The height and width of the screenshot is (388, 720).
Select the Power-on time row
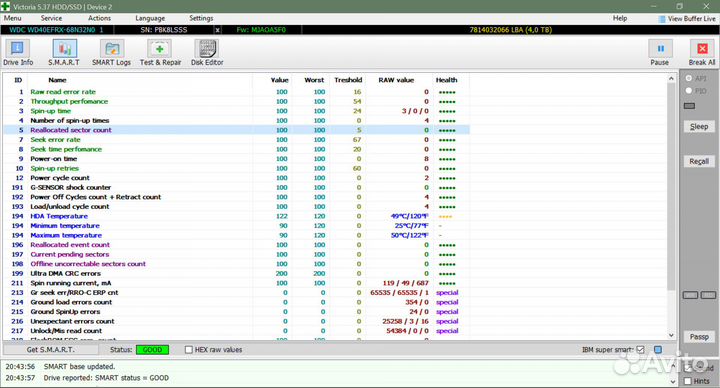pyautogui.click(x=236, y=159)
